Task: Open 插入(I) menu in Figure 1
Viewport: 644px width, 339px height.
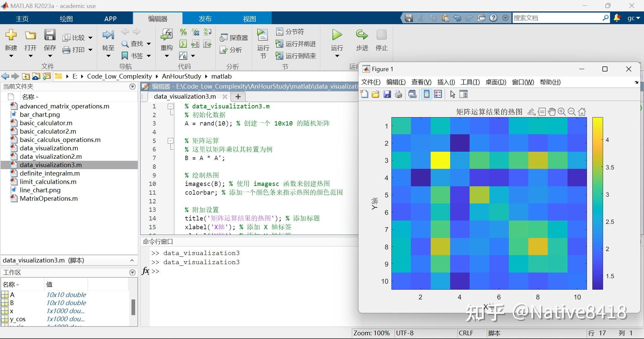Action: pos(446,82)
